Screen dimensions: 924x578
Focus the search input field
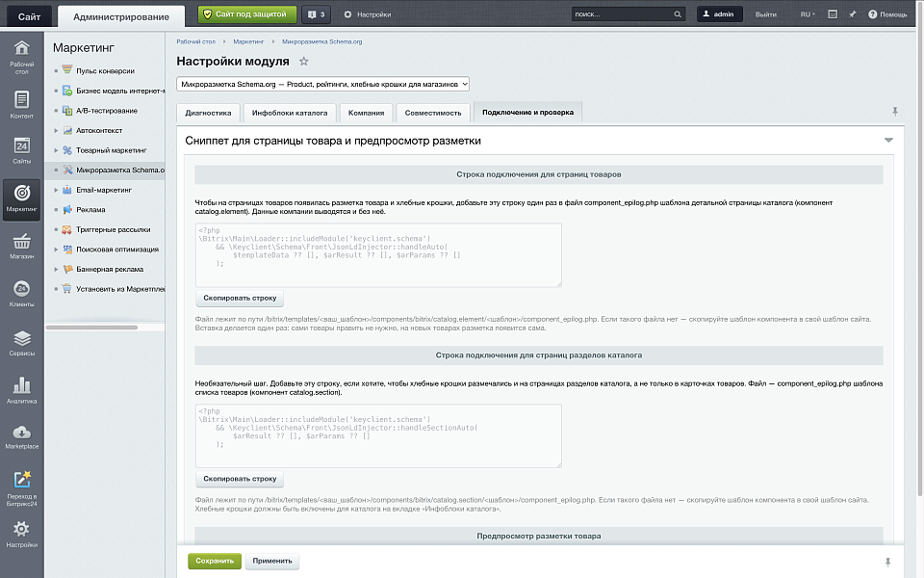point(622,14)
